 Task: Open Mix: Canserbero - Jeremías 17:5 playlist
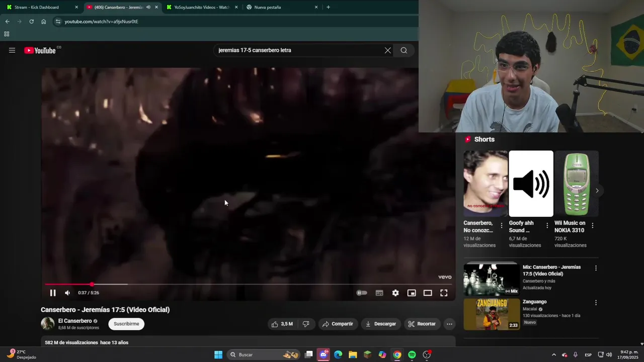pos(491,280)
